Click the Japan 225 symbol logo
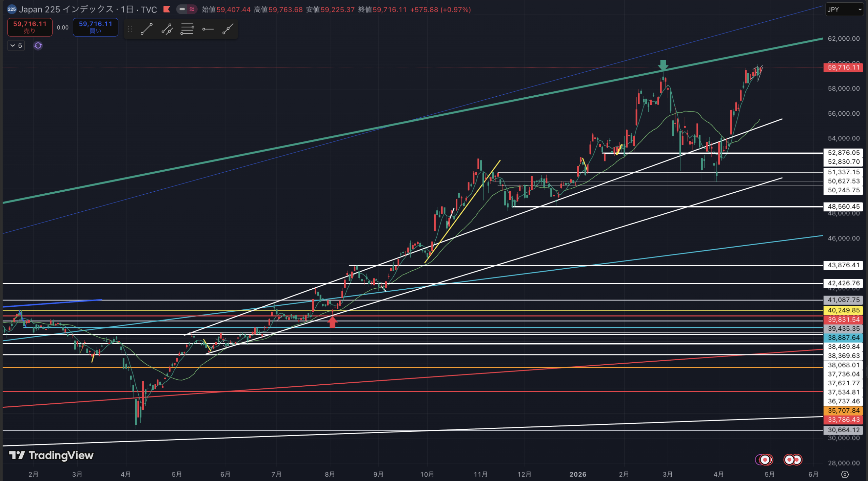Screen dimensions: 868x481 click(x=12, y=9)
